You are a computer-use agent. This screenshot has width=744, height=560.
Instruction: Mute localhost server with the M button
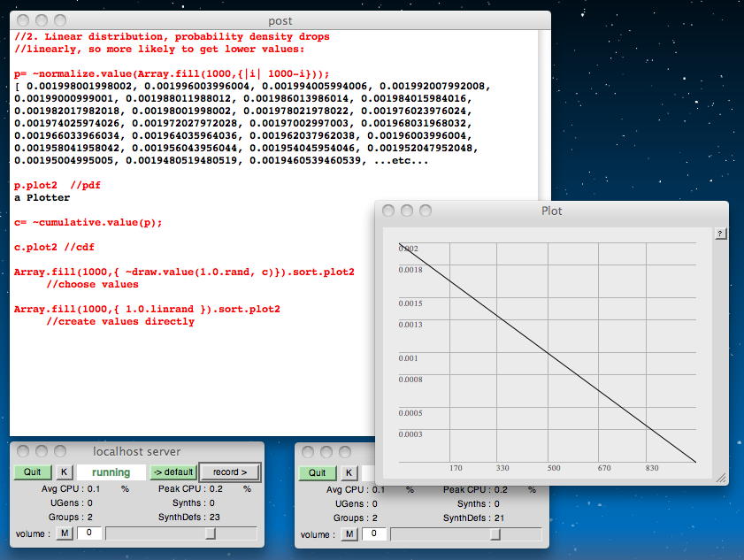65,533
